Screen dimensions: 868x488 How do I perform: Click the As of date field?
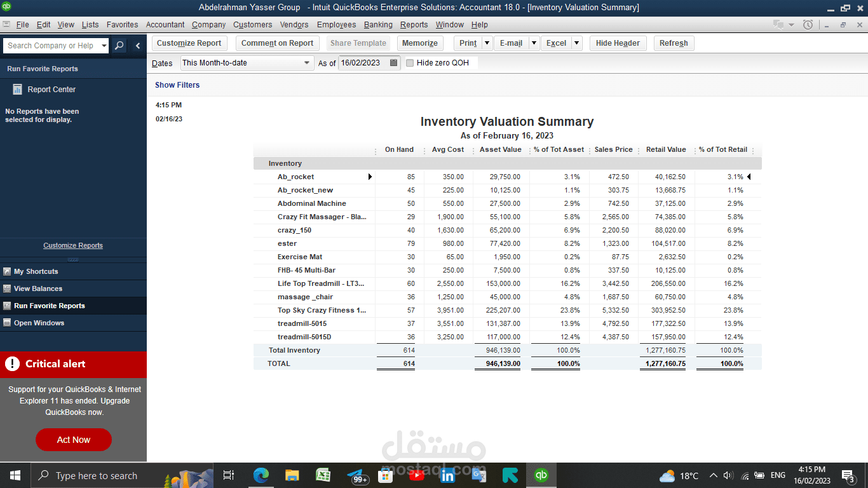point(363,63)
